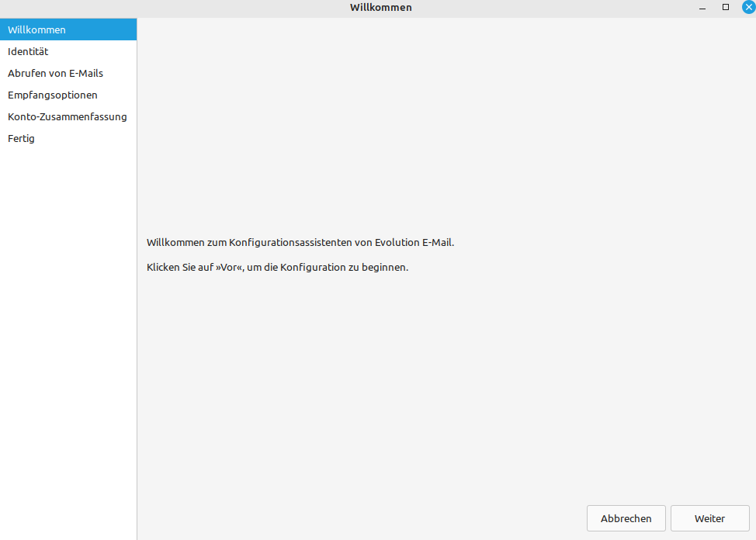Viewport: 756px width, 540px height.
Task: Cancel the setup with the Abbrechen button
Action: tap(626, 518)
